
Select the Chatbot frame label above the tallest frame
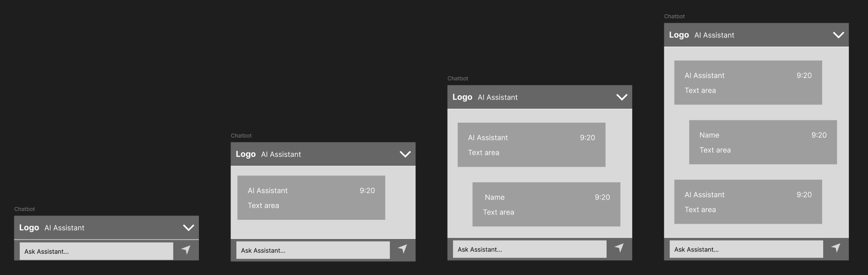(x=674, y=16)
